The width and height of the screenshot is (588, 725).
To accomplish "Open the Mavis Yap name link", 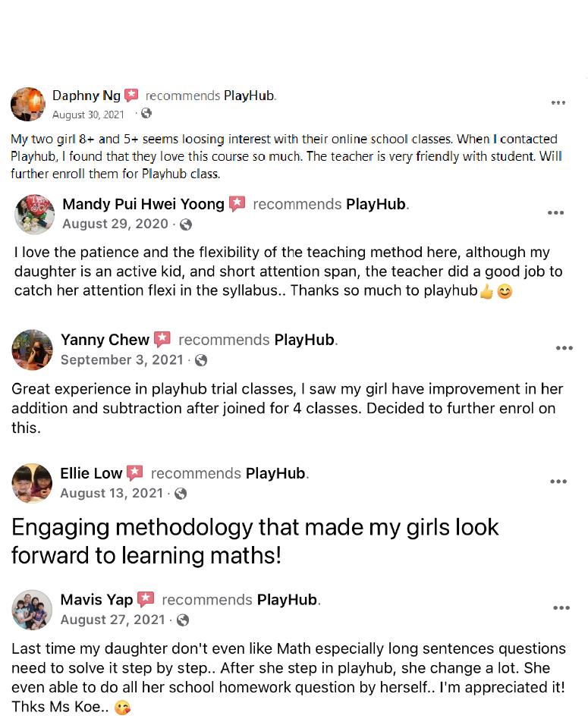I will pyautogui.click(x=96, y=600).
